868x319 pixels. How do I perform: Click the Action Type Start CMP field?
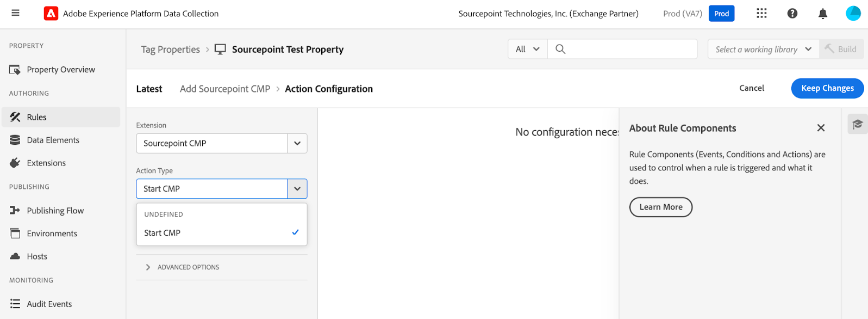coord(212,189)
